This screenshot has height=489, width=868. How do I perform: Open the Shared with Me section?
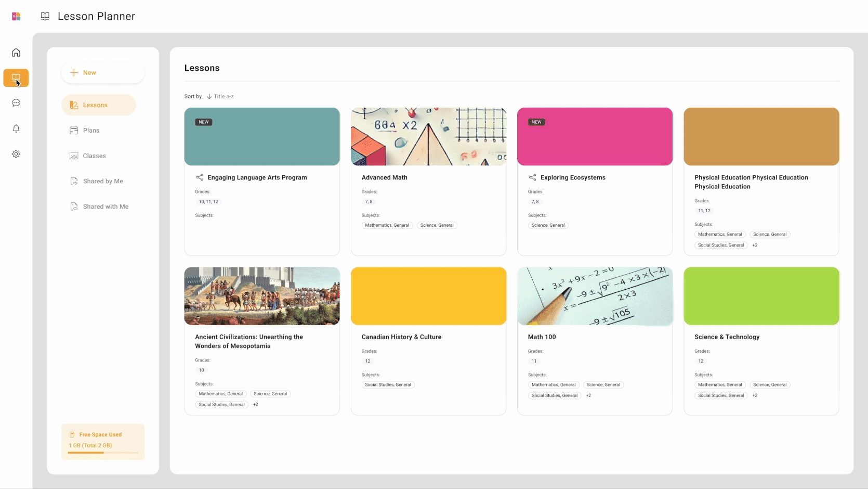click(106, 207)
